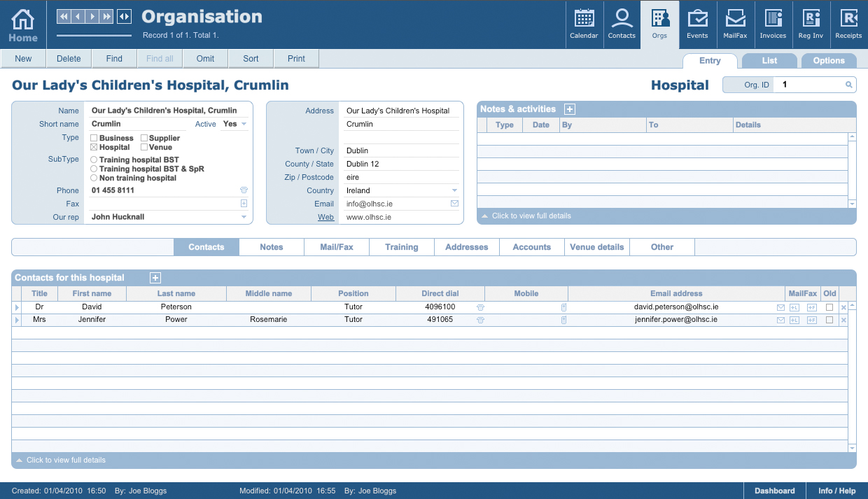The height and width of the screenshot is (499, 868).
Task: Click the Sort button
Action: (251, 59)
